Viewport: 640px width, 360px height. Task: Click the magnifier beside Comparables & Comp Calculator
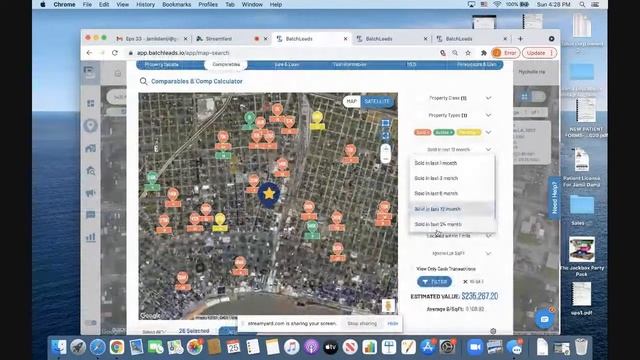tap(143, 81)
